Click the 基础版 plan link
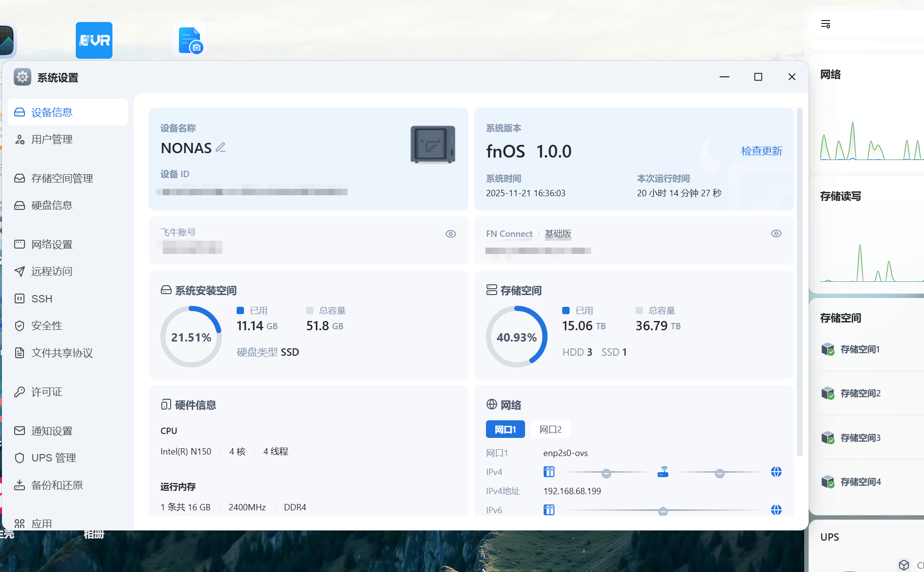This screenshot has height=572, width=924. click(x=558, y=233)
